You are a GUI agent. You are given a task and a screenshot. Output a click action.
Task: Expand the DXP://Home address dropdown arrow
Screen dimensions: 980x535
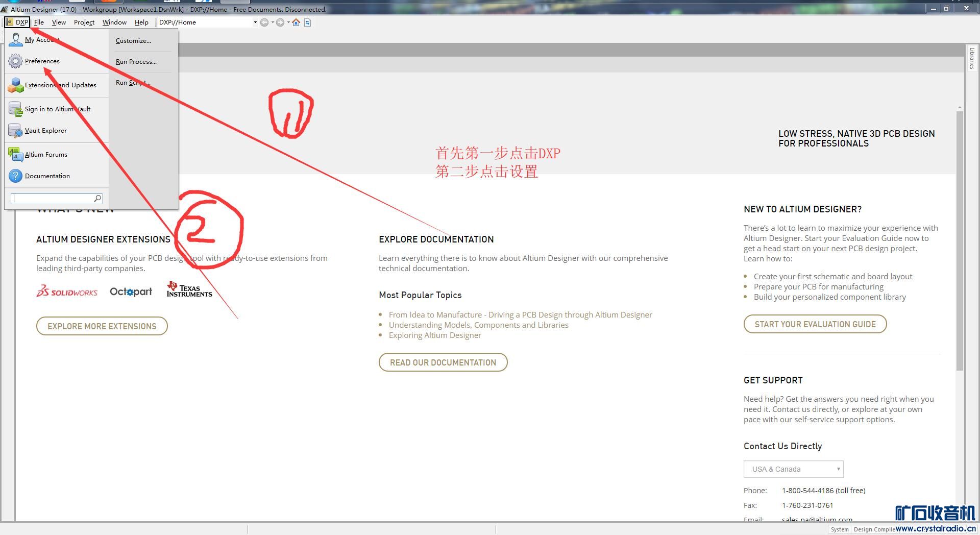(x=255, y=22)
